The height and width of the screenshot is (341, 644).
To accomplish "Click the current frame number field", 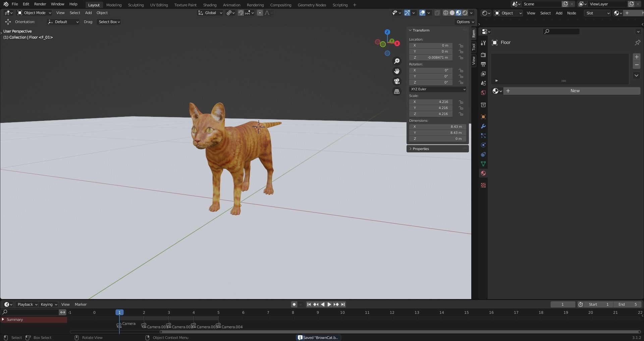I will pos(562,304).
